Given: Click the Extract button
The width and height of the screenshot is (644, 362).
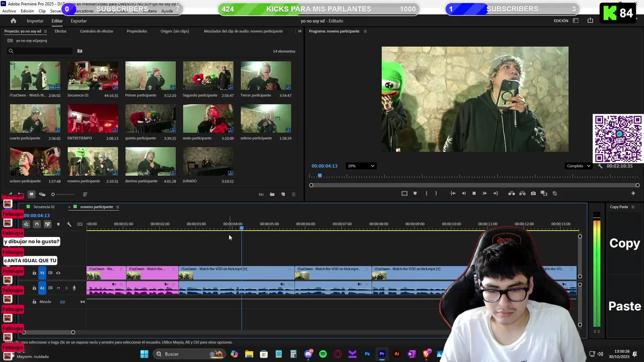Looking at the screenshot, I should pos(522,194).
